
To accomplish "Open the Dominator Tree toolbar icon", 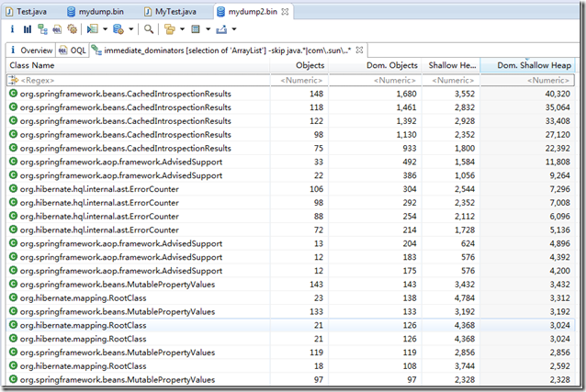I will point(43,29).
